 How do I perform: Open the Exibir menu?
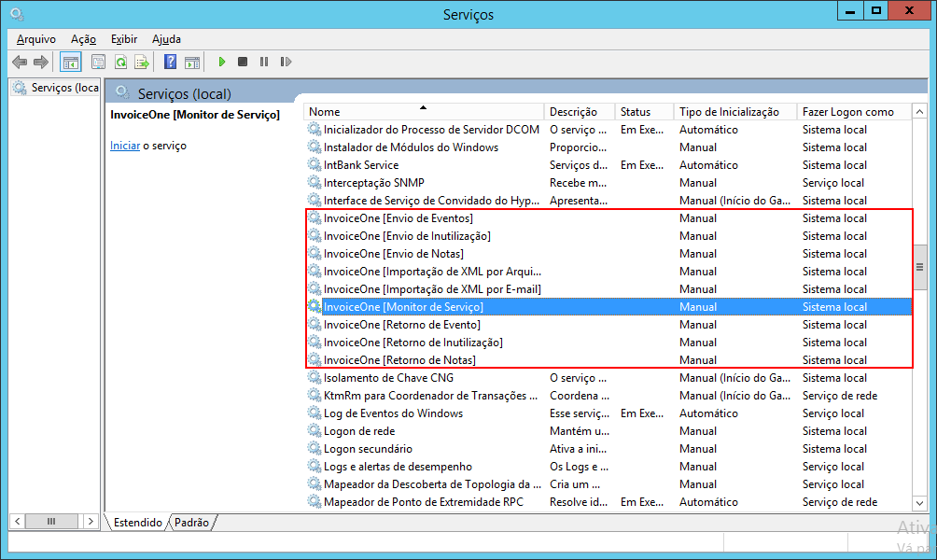[x=124, y=39]
